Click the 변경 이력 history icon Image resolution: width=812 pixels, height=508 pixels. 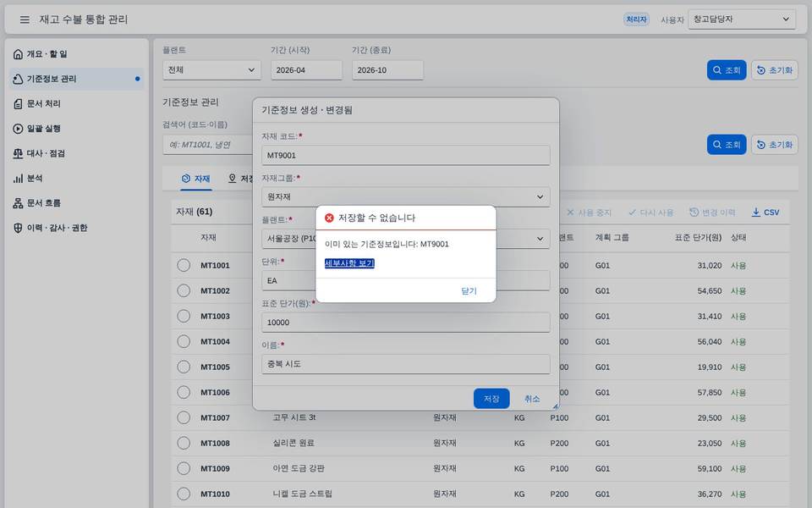pyautogui.click(x=694, y=212)
